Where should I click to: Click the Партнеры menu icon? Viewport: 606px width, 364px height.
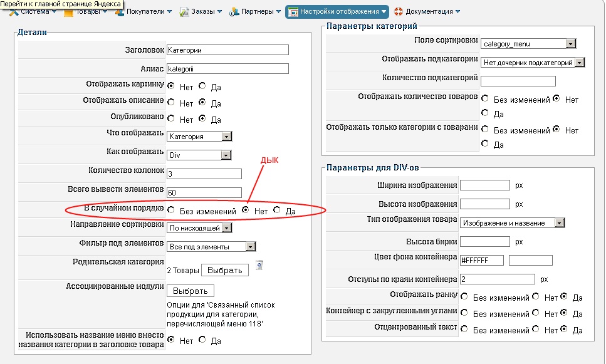(234, 12)
